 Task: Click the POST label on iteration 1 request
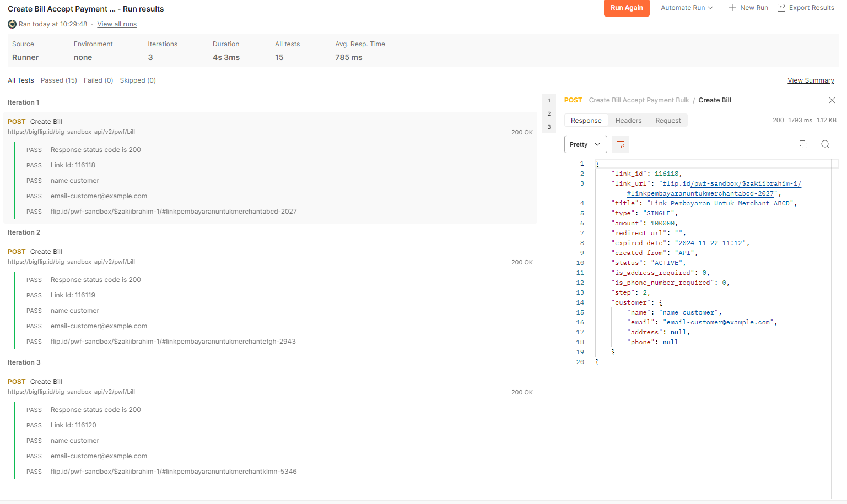pyautogui.click(x=16, y=121)
